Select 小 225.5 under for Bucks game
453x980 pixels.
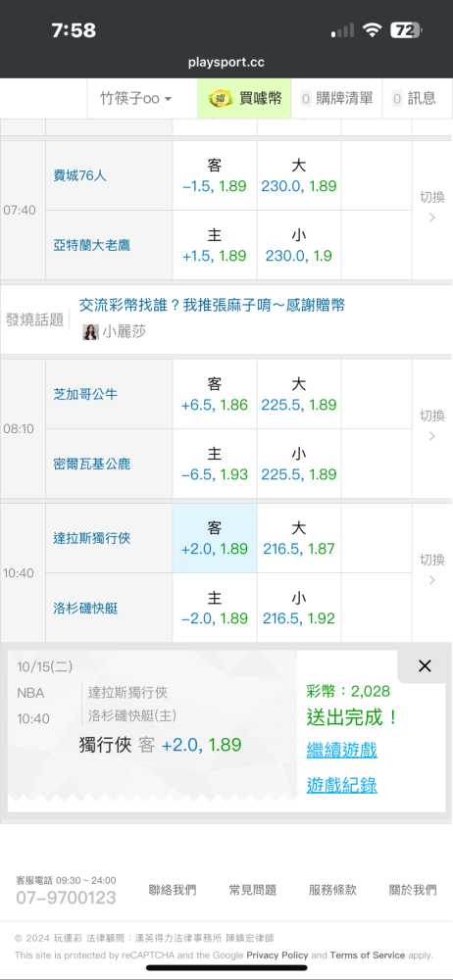[x=299, y=464]
